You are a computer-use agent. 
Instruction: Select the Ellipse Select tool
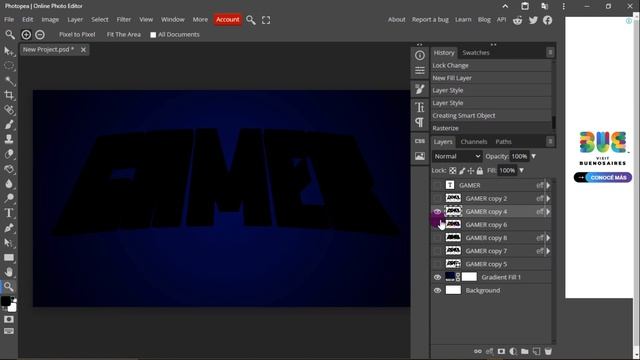coord(9,66)
